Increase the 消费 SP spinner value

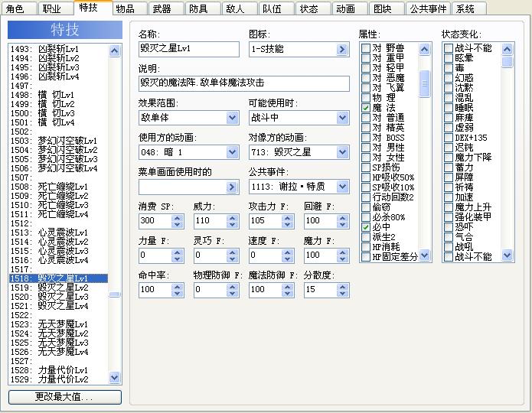pyautogui.click(x=177, y=218)
